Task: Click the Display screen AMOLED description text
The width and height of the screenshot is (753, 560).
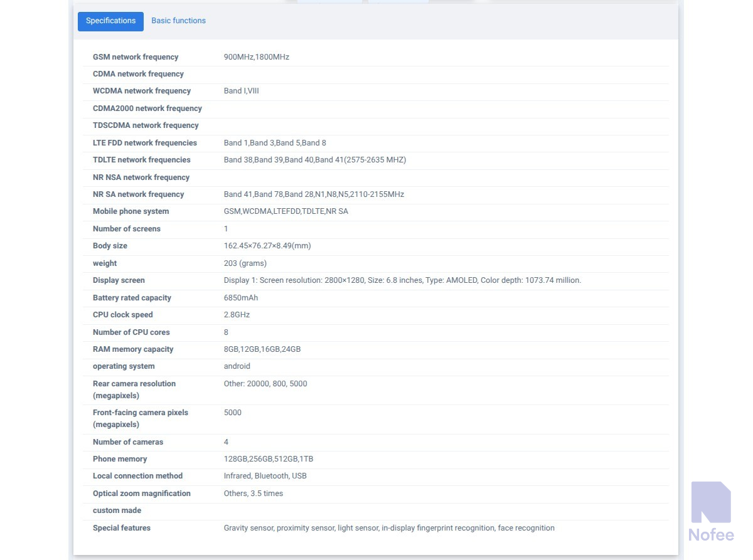Action: [x=402, y=280]
